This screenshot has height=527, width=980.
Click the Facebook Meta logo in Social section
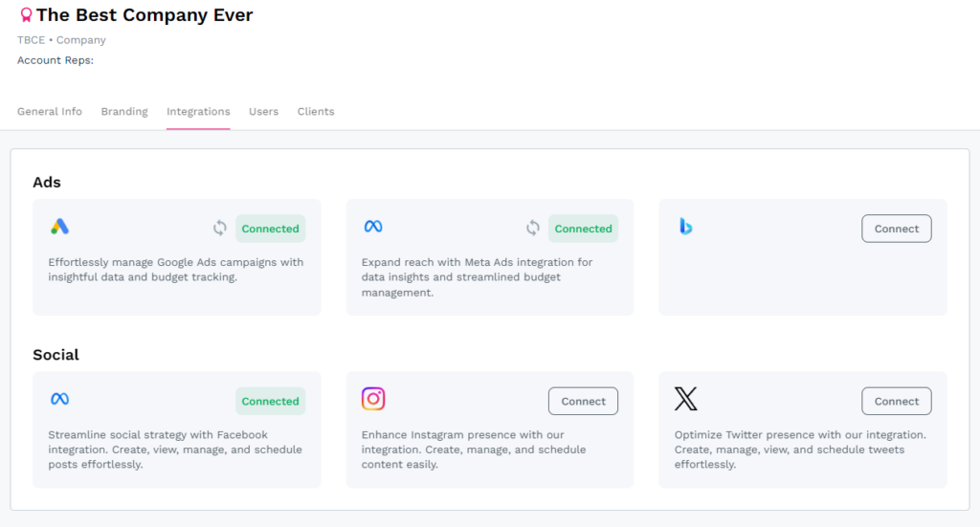pyautogui.click(x=59, y=399)
